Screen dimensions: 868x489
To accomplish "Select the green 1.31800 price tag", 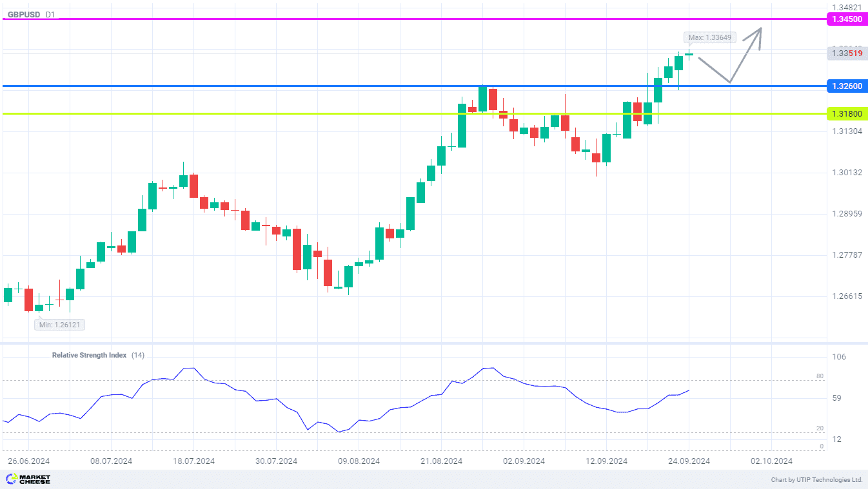I will (x=847, y=113).
